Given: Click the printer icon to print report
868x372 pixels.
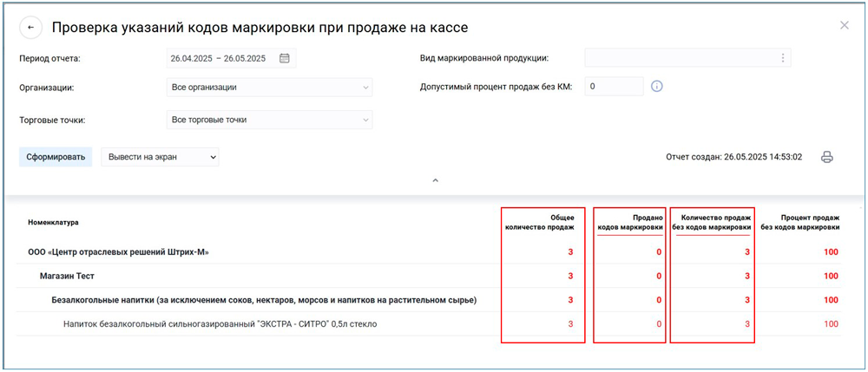Looking at the screenshot, I should (x=827, y=157).
